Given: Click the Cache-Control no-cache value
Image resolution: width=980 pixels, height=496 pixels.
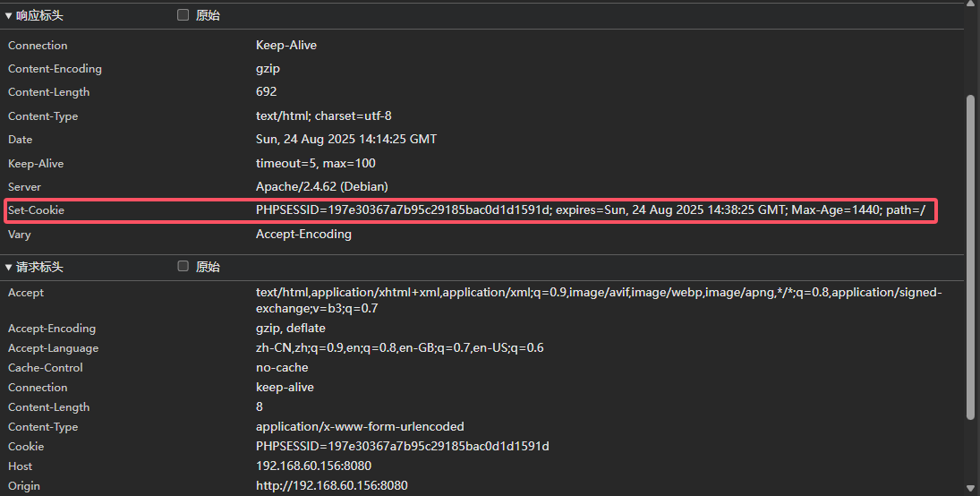Looking at the screenshot, I should [282, 368].
